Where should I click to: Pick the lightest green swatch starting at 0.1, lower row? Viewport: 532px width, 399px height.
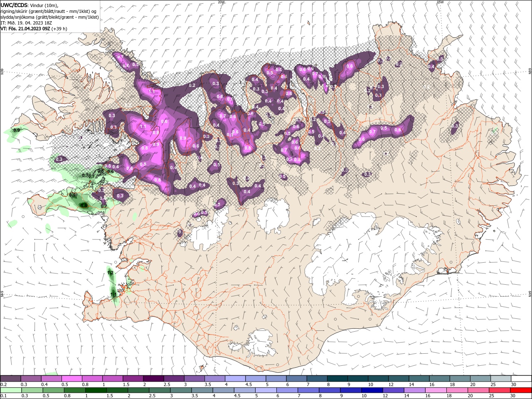click(x=11, y=390)
